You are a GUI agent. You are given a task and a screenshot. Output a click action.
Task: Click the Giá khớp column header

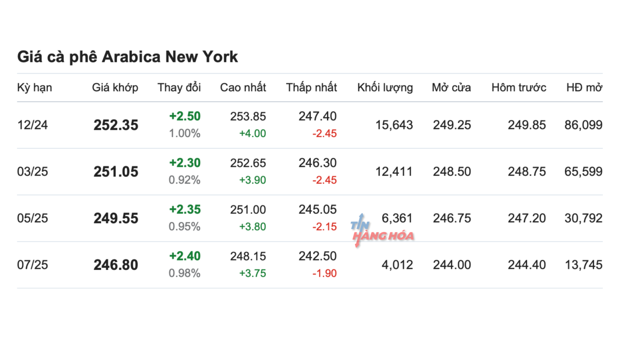coord(115,88)
